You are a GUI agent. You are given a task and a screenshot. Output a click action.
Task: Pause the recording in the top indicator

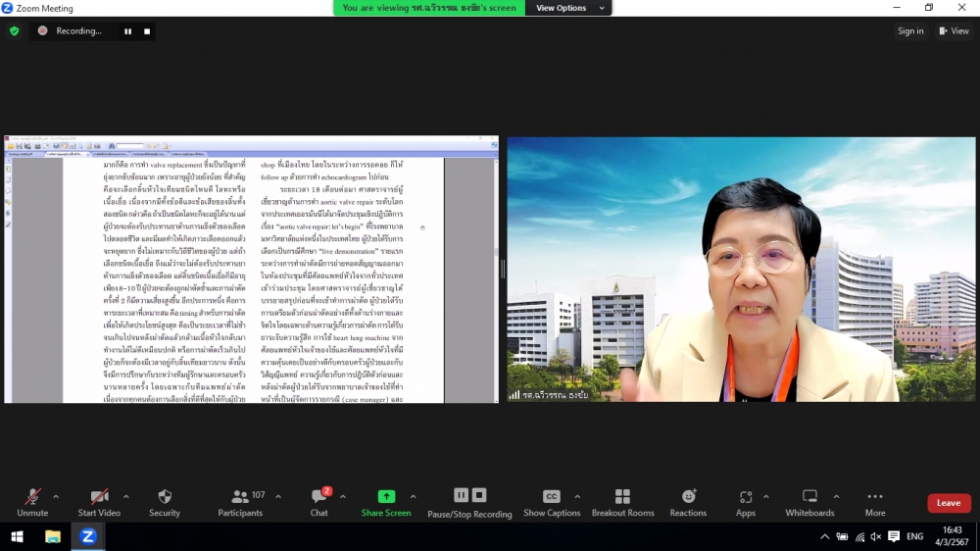[127, 31]
